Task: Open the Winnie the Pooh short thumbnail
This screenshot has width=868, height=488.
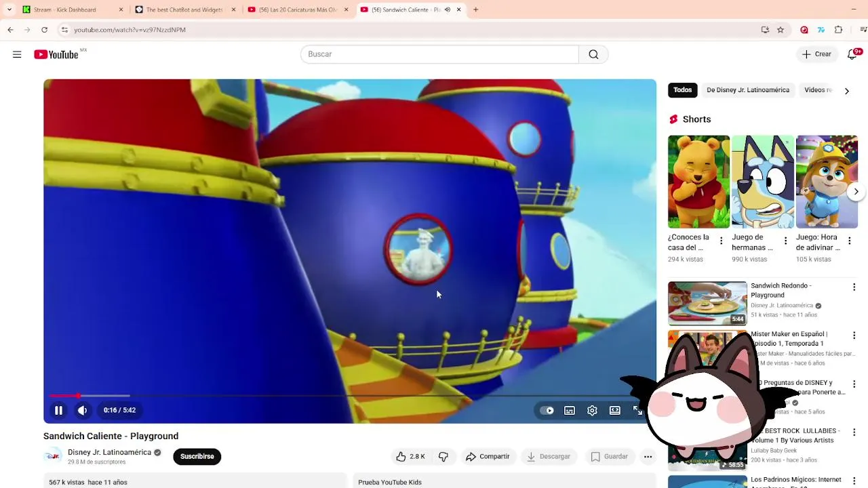Action: 698,182
